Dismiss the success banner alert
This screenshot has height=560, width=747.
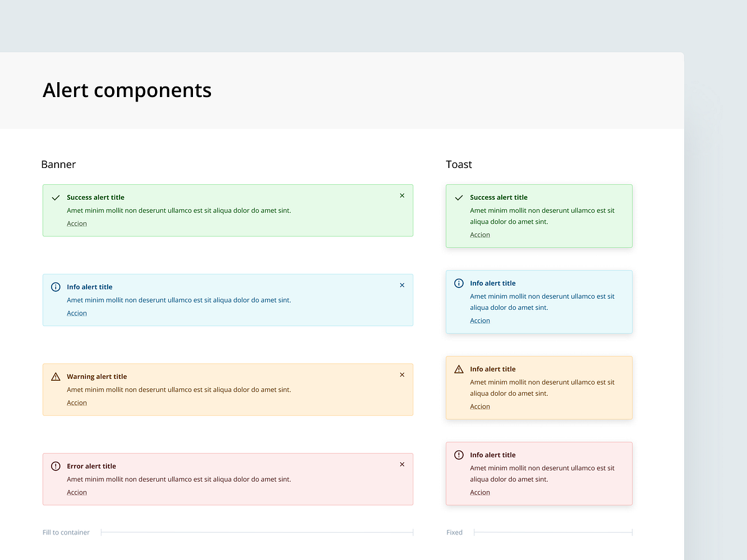click(x=402, y=195)
